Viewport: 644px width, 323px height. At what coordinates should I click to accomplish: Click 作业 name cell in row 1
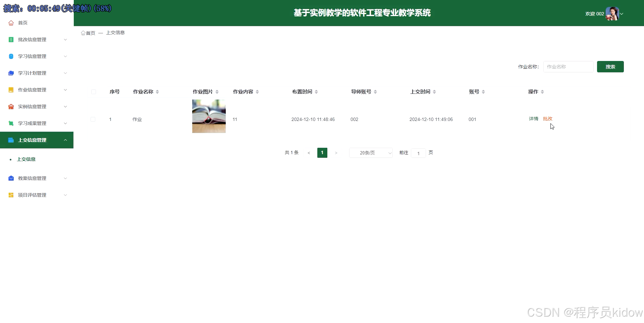(137, 119)
